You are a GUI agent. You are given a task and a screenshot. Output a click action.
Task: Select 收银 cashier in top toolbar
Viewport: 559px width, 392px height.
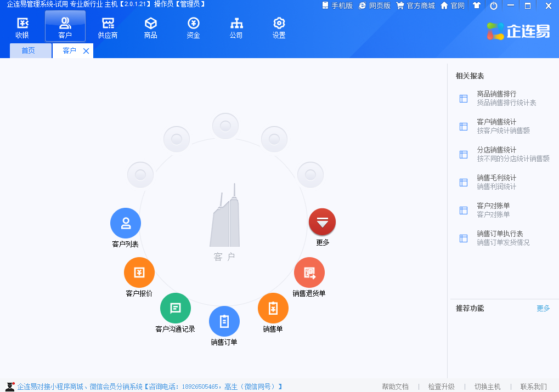[22, 27]
